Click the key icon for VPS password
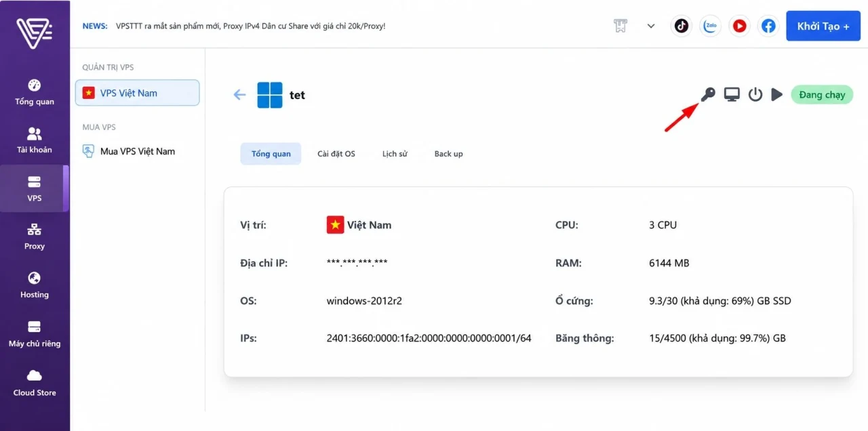 click(x=708, y=94)
